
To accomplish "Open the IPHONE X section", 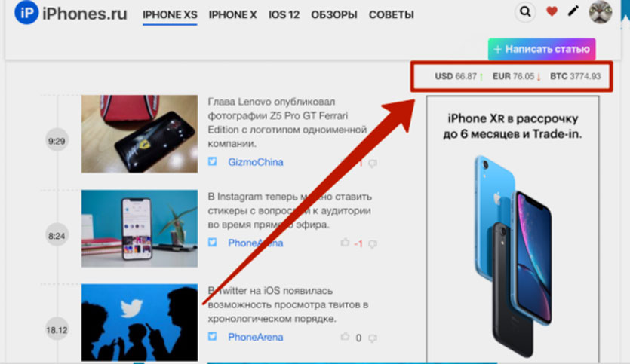I will tap(232, 15).
